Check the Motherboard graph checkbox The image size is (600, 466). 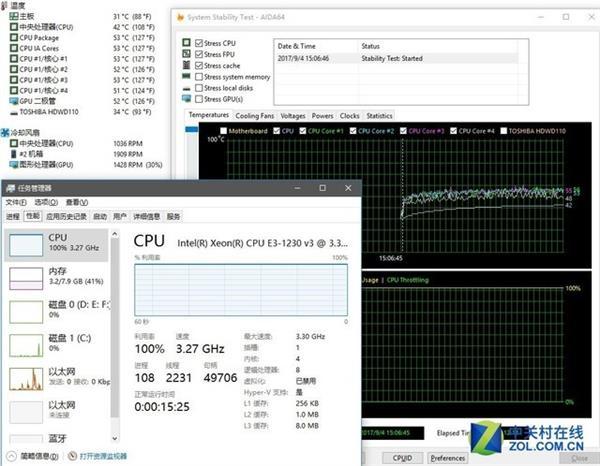(x=223, y=131)
